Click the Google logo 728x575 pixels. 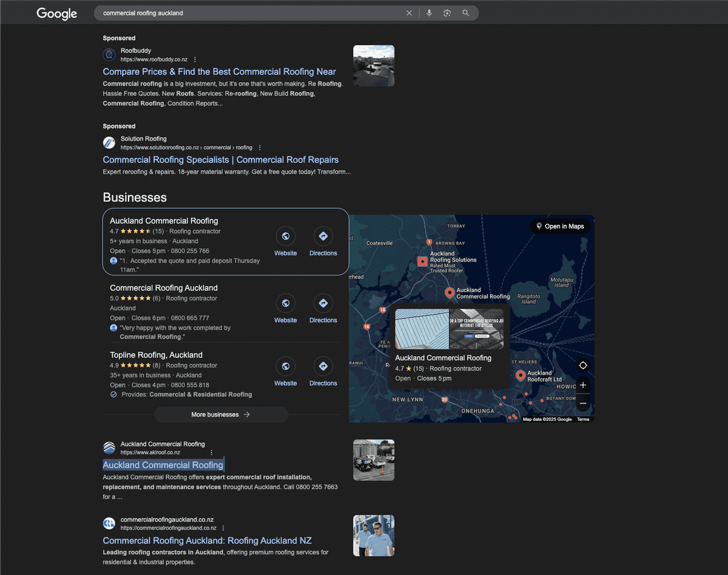[x=56, y=13]
